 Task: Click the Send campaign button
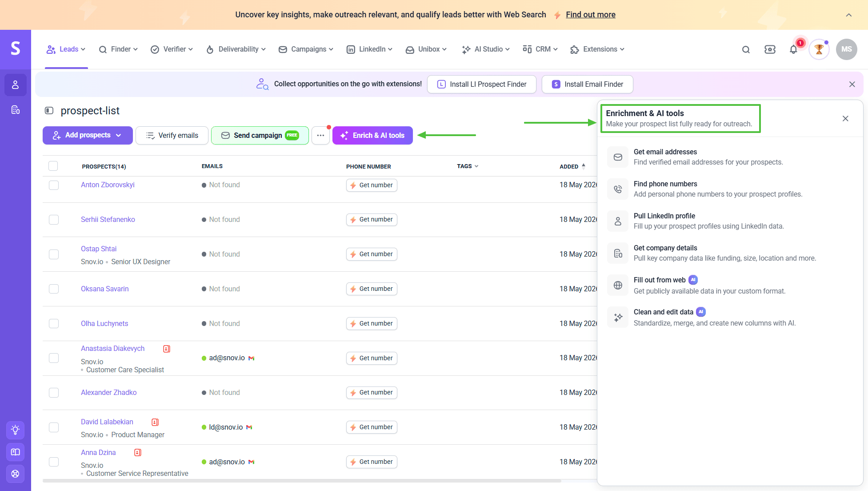260,135
